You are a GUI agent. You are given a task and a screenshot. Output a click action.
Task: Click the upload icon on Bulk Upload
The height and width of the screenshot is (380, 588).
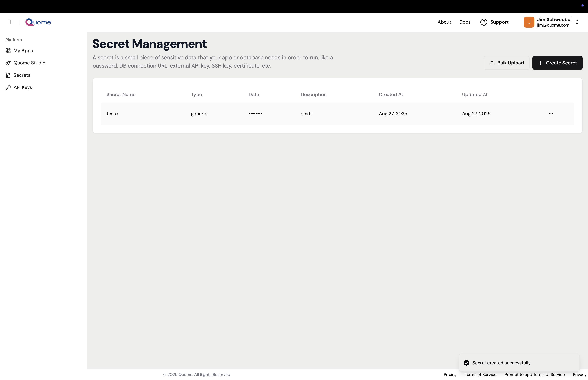(492, 63)
